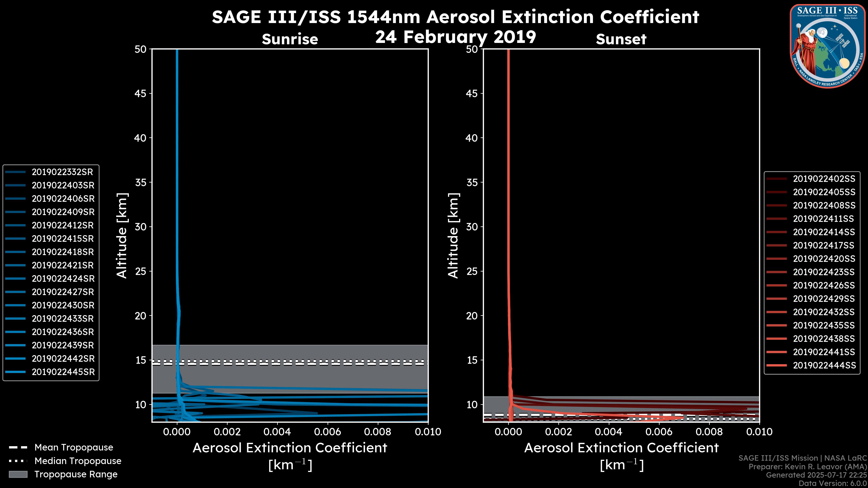The image size is (868, 488).
Task: Click the SAGE III ISS mission logo
Action: 828,46
